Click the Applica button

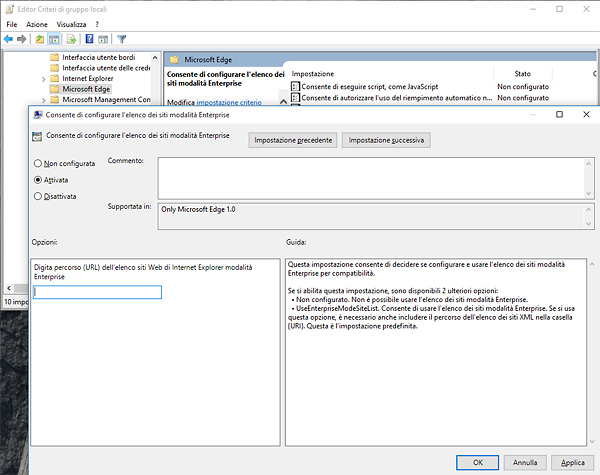click(573, 462)
